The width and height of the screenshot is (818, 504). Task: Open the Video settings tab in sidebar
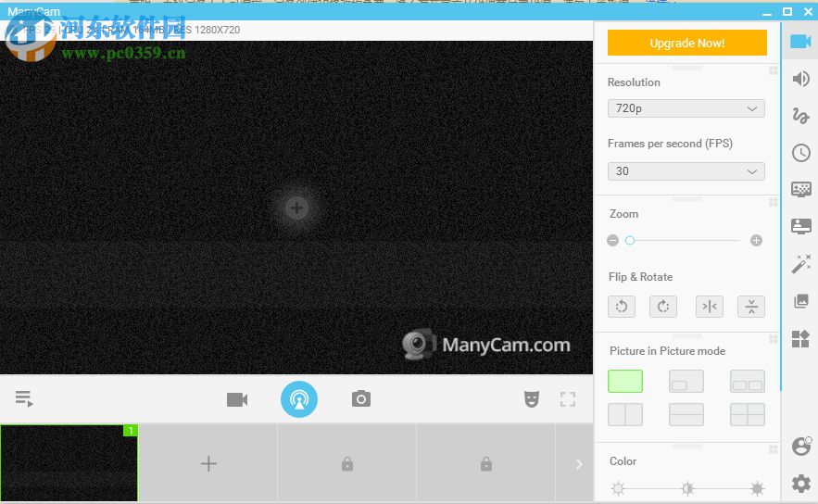click(x=800, y=41)
